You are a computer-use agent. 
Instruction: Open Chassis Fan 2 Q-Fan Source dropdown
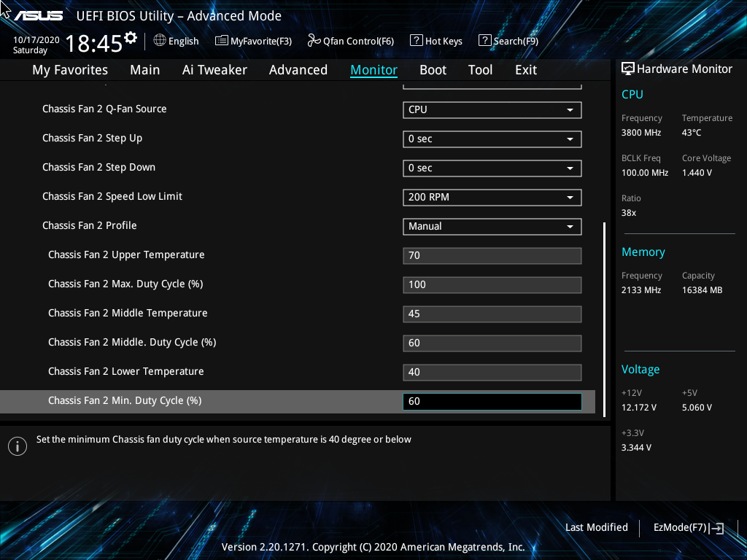pos(492,109)
